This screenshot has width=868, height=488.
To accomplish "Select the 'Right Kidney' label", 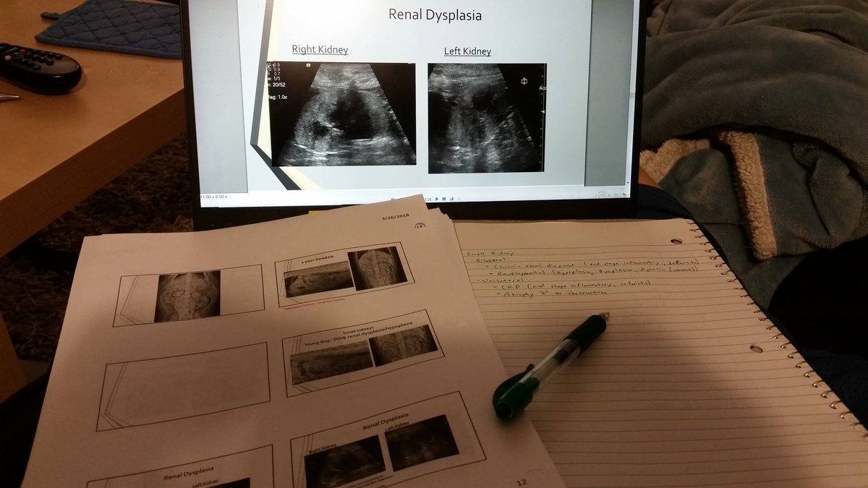I will [x=320, y=50].
